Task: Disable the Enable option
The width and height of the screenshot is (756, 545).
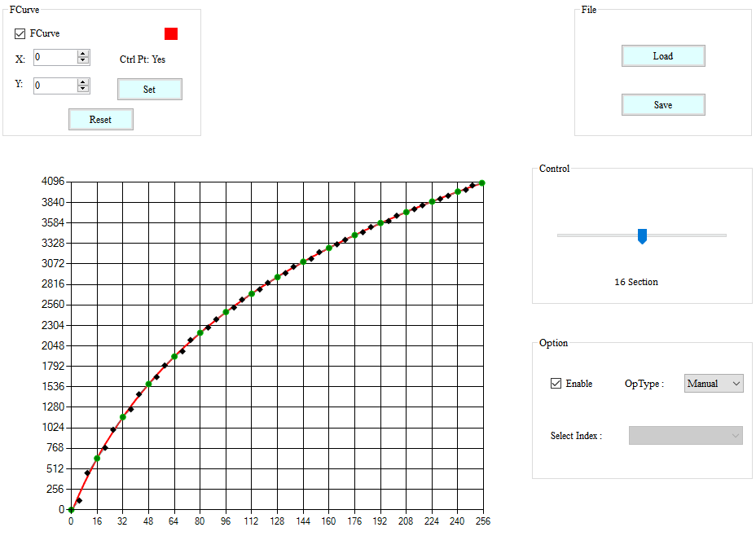Action: point(555,383)
